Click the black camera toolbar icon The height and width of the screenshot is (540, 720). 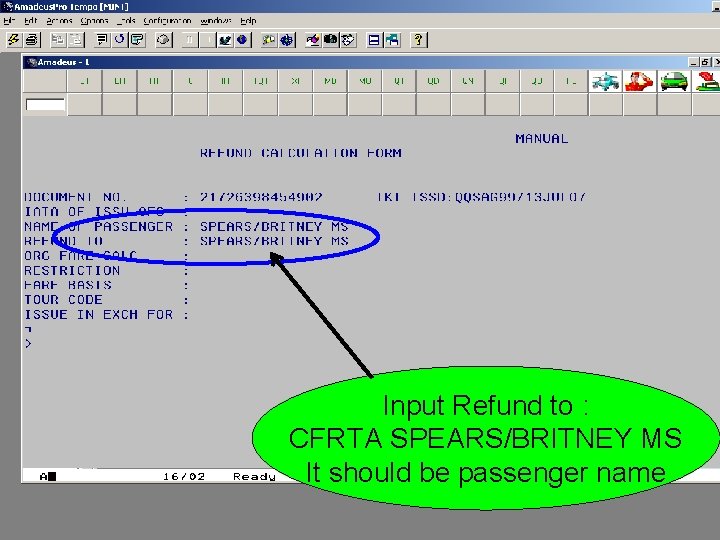[330, 40]
